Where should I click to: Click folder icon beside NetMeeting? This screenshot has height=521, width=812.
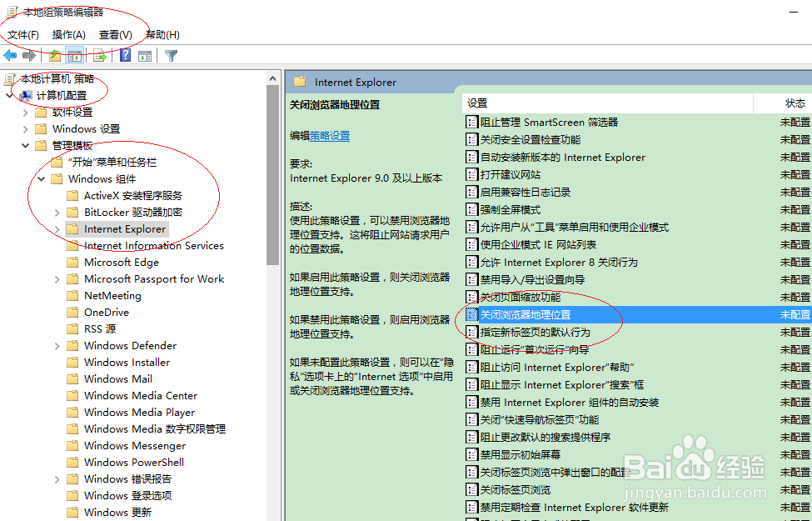tap(72, 295)
